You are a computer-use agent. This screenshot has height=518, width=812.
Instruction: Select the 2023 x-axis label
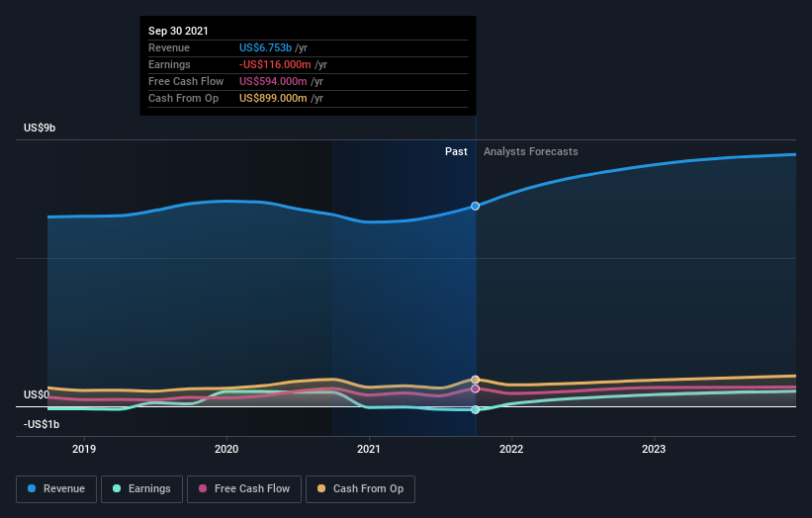(654, 449)
